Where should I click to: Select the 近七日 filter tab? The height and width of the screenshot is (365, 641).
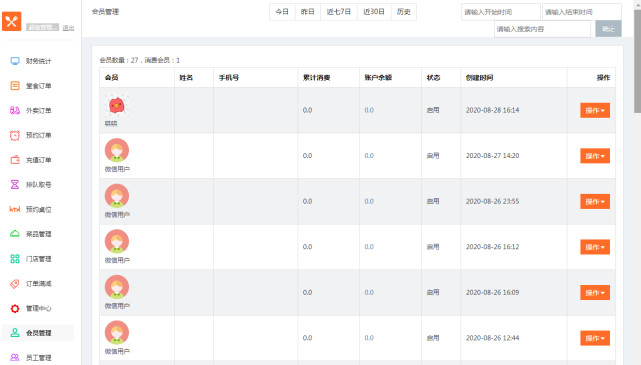(x=339, y=12)
